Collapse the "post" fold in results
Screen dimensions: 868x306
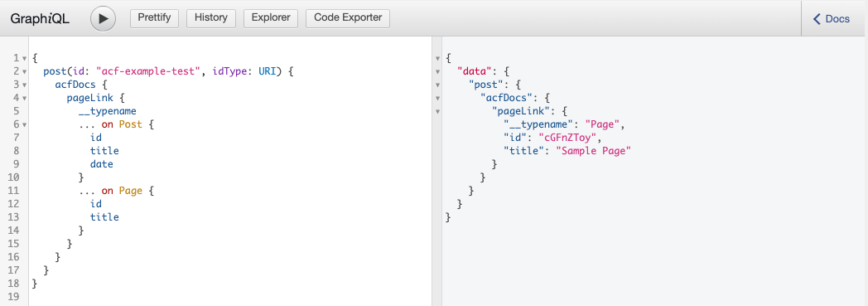point(438,85)
